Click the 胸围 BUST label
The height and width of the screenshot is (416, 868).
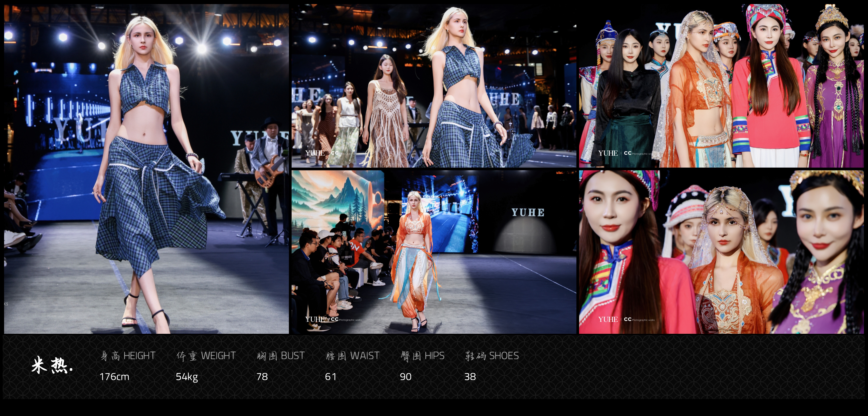coord(280,356)
